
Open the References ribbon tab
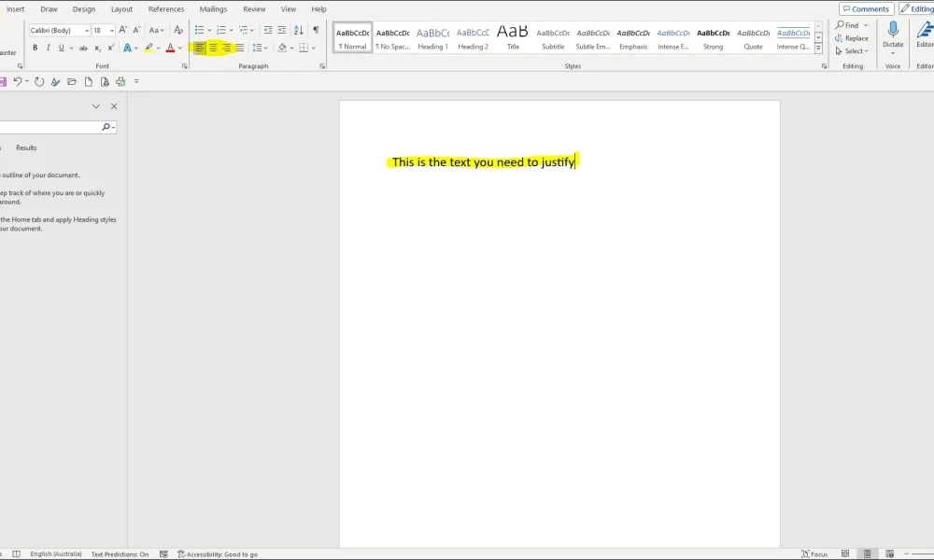point(166,9)
